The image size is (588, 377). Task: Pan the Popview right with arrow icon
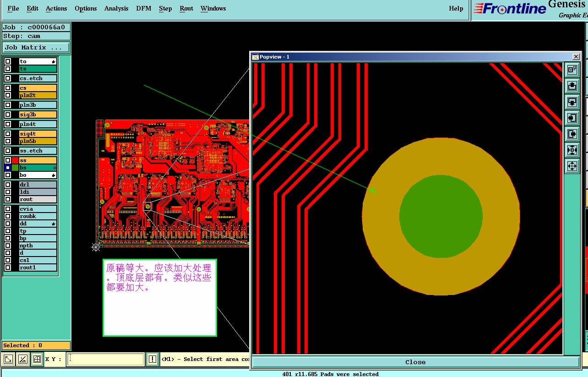click(x=572, y=134)
